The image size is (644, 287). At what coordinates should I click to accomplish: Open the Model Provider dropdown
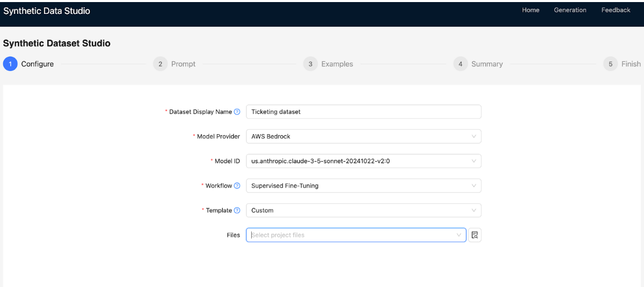click(363, 136)
